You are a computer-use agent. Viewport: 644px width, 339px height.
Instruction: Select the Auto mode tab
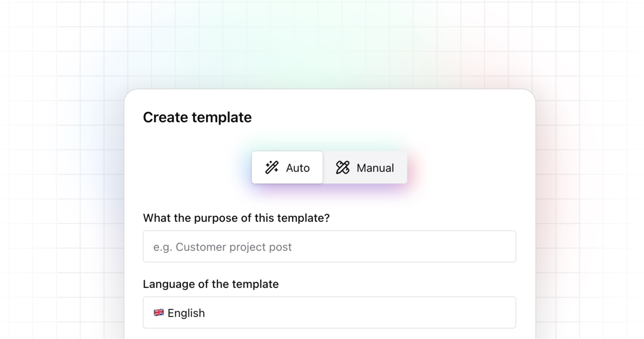[287, 167]
